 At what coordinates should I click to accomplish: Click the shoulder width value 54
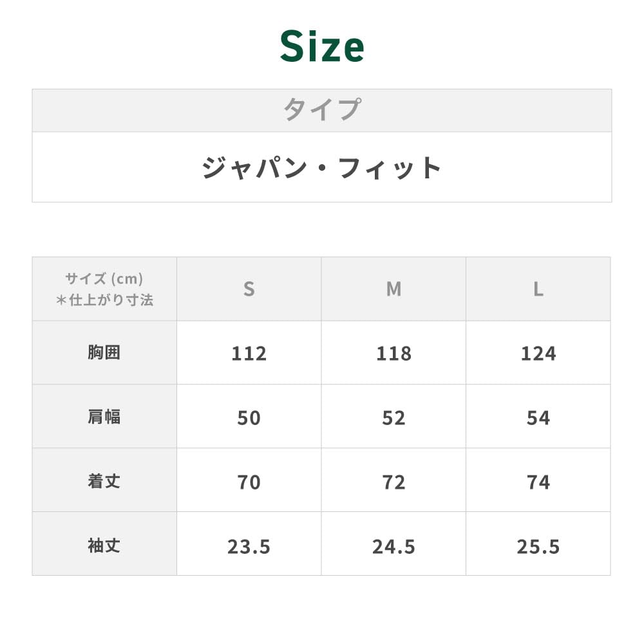(x=538, y=418)
